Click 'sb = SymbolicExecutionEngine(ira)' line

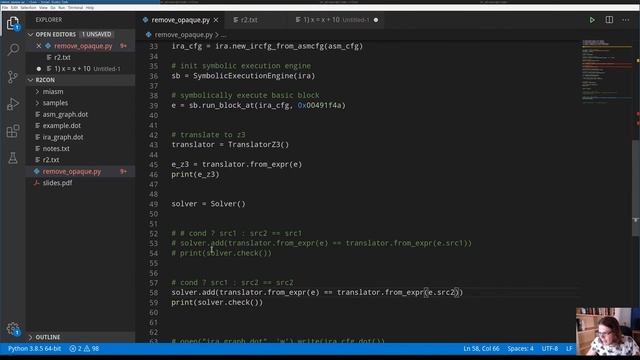pyautogui.click(x=243, y=76)
